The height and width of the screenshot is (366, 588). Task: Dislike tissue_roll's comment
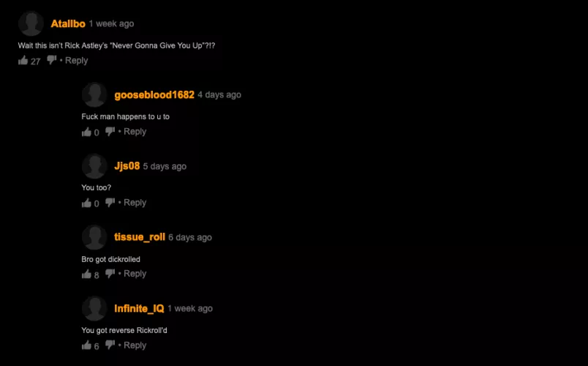(x=110, y=274)
